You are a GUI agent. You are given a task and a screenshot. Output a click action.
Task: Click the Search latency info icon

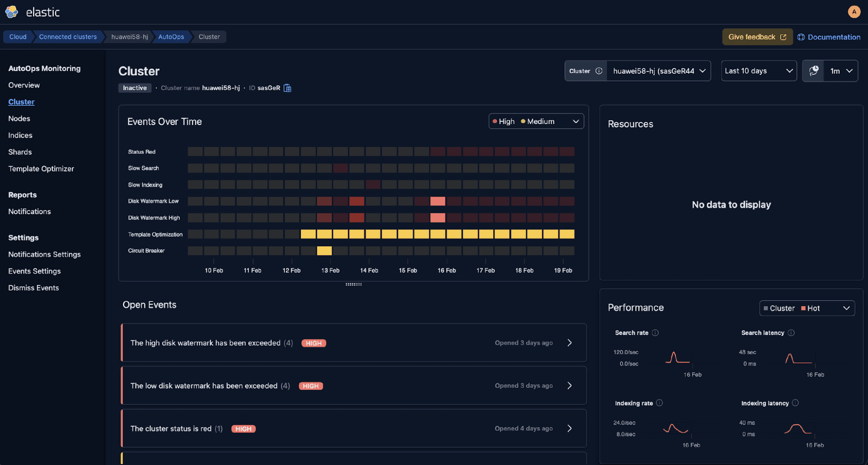[x=791, y=333]
